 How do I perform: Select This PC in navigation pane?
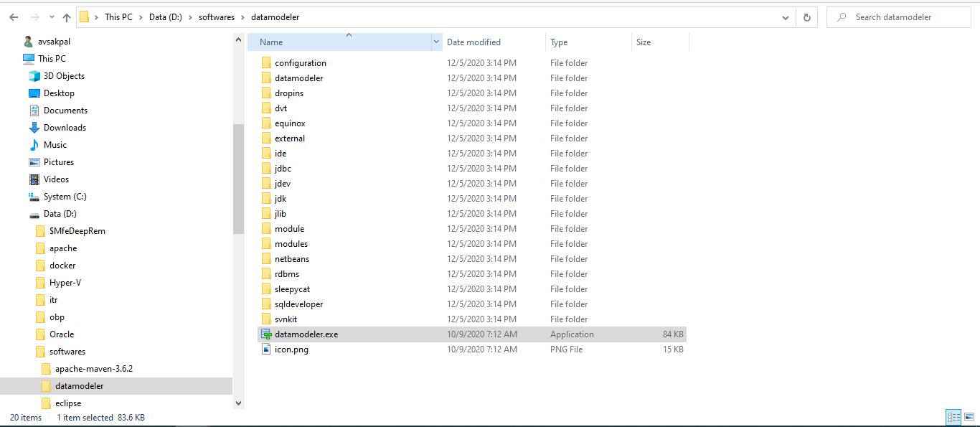pyautogui.click(x=52, y=59)
